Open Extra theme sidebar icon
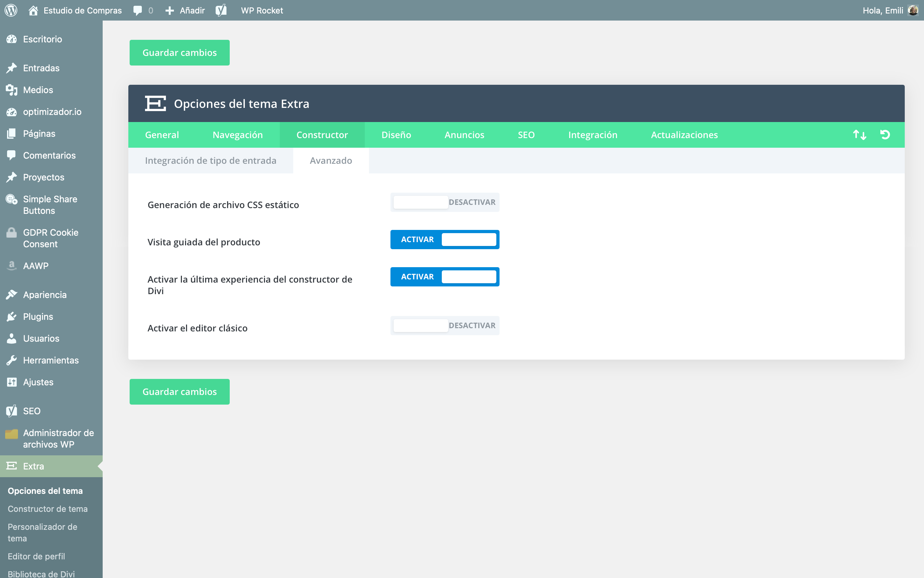 pyautogui.click(x=12, y=466)
